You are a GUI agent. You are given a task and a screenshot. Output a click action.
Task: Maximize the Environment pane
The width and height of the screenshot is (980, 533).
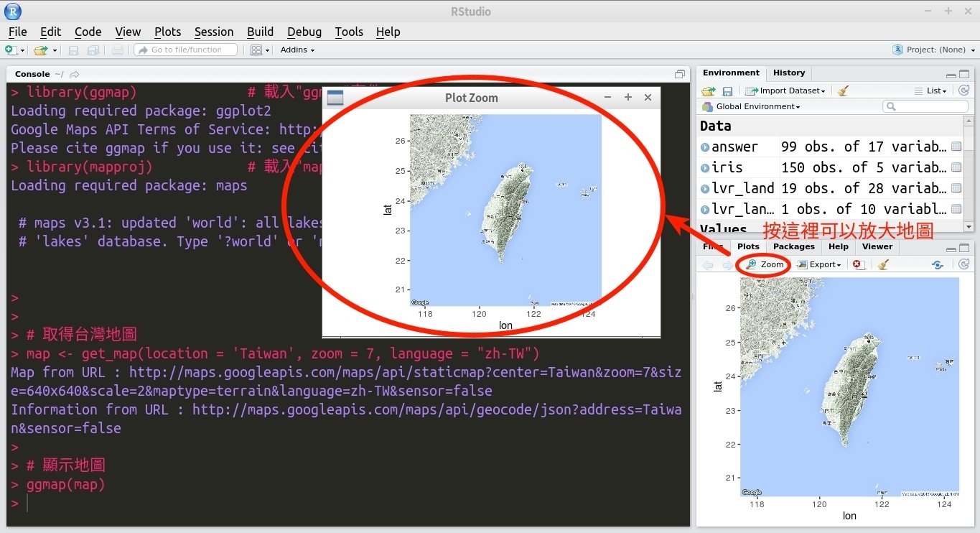[x=964, y=74]
